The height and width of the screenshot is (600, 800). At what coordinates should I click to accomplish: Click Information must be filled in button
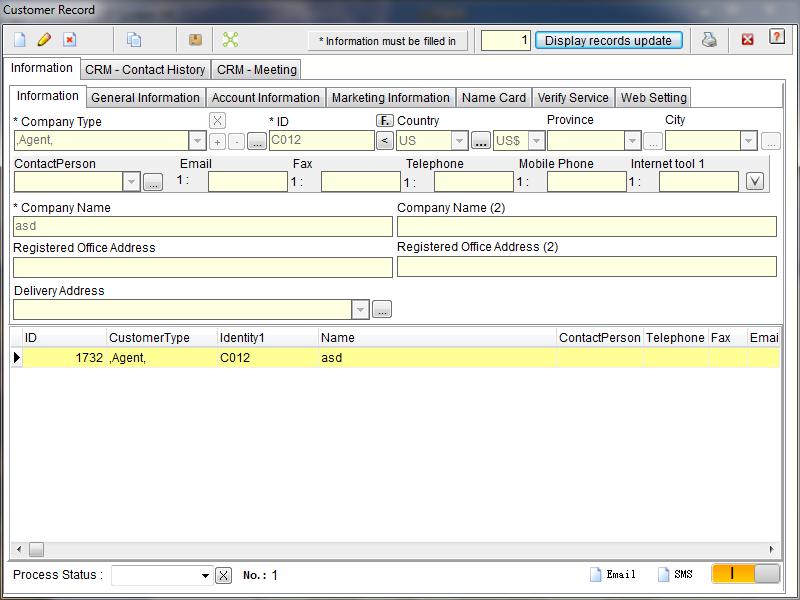pos(387,41)
